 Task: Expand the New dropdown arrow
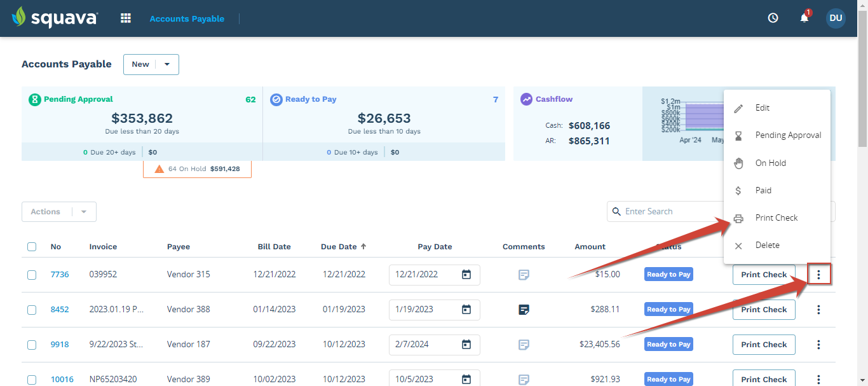(x=167, y=64)
